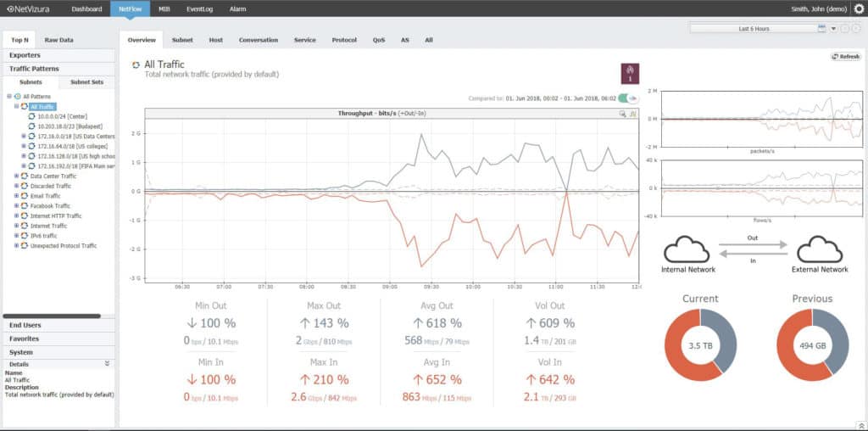The image size is (868, 431).
Task: Switch to the Subnets sub-tab
Action: click(x=31, y=82)
